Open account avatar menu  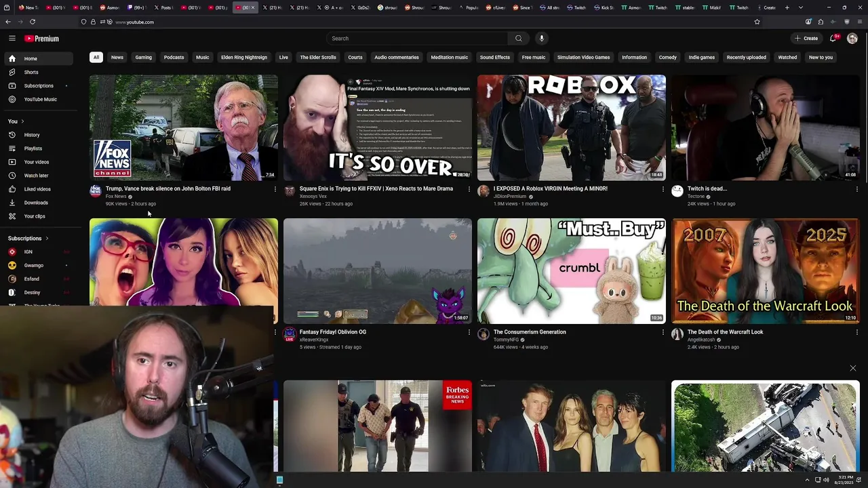point(852,39)
